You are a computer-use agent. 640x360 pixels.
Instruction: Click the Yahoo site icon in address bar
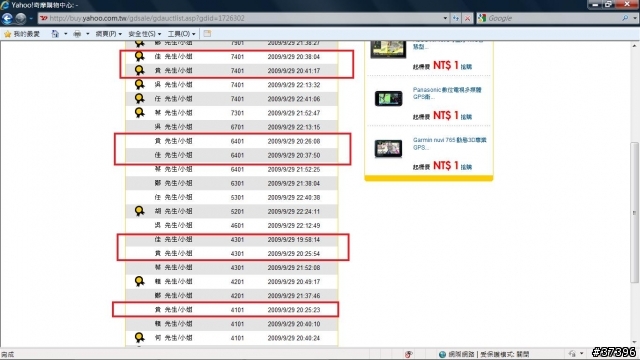[43, 18]
